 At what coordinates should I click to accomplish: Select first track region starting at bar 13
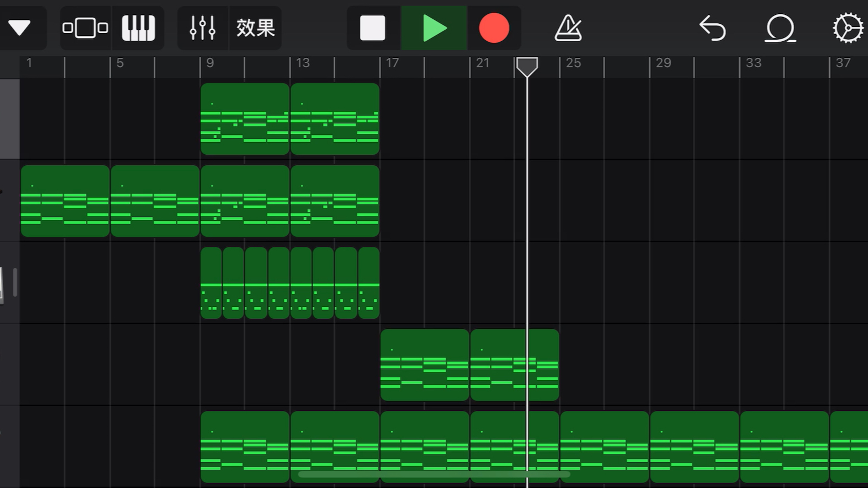pos(335,119)
